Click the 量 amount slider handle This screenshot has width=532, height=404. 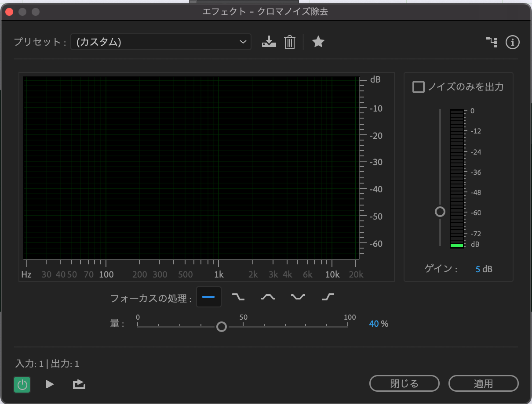[x=222, y=327]
